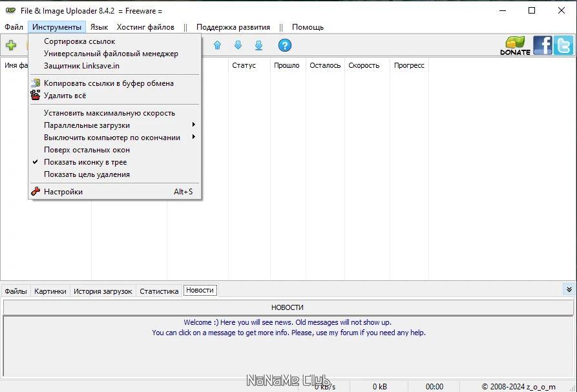The height and width of the screenshot is (392, 577).
Task: Click the DONATE money icon
Action: pyautogui.click(x=515, y=46)
